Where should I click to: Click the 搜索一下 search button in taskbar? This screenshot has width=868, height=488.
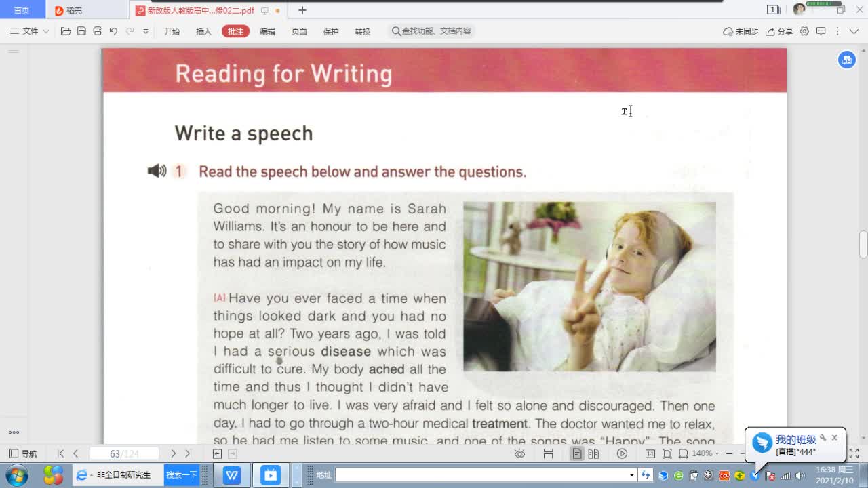pos(182,475)
